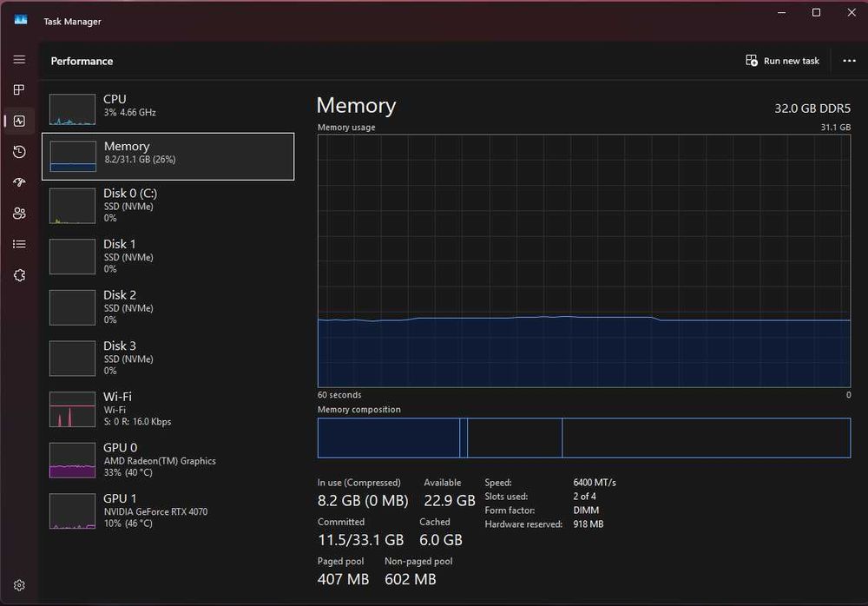Click the 60 seconds graph label
The height and width of the screenshot is (606, 868).
click(339, 395)
